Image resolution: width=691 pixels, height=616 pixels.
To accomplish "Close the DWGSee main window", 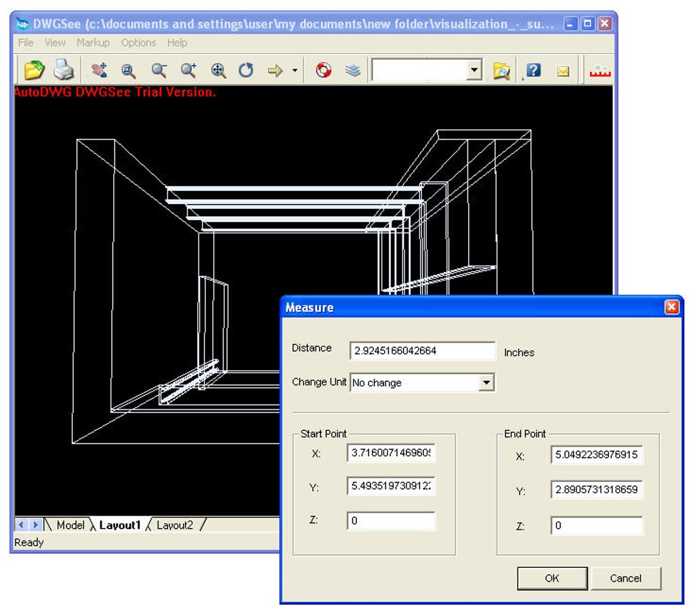I will [605, 24].
